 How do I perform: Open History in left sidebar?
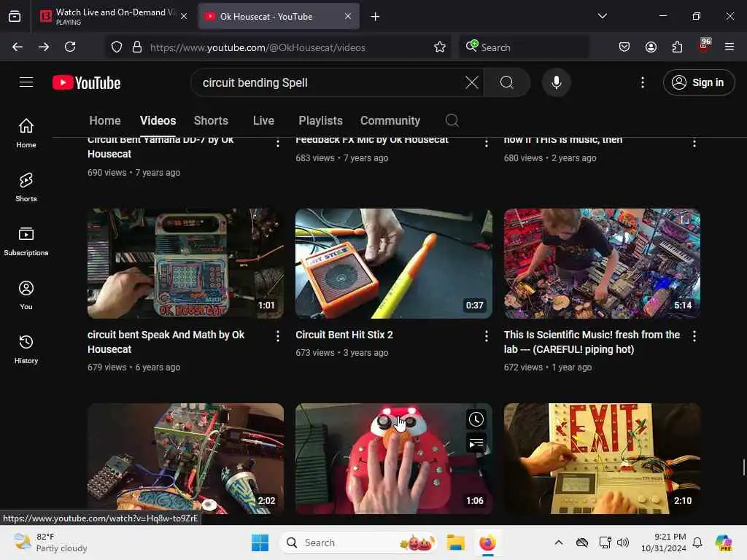[26, 349]
